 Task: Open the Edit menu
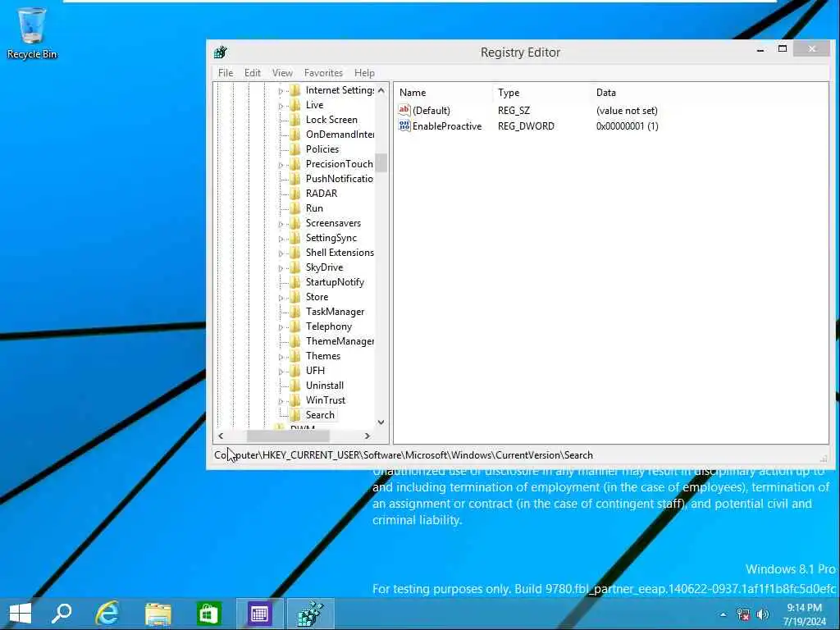pyautogui.click(x=253, y=73)
